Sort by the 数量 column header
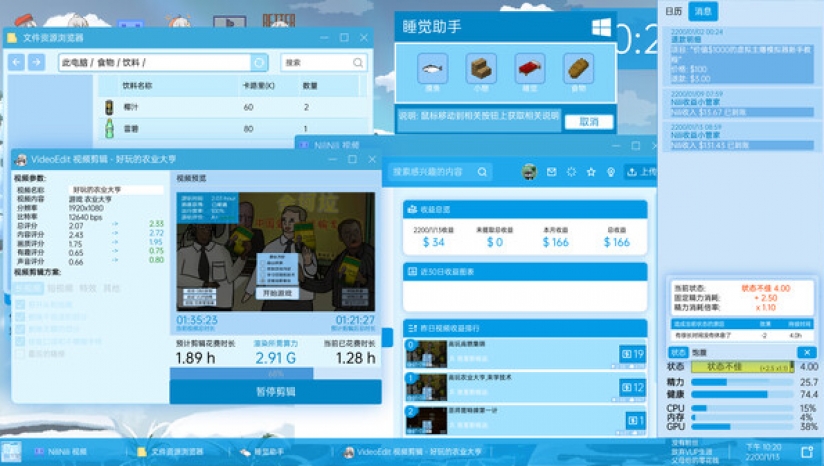Image resolution: width=824 pixels, height=466 pixels. 310,86
